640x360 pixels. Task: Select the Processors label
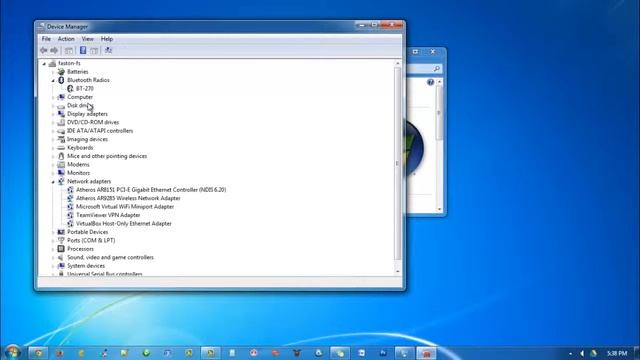[x=80, y=249]
